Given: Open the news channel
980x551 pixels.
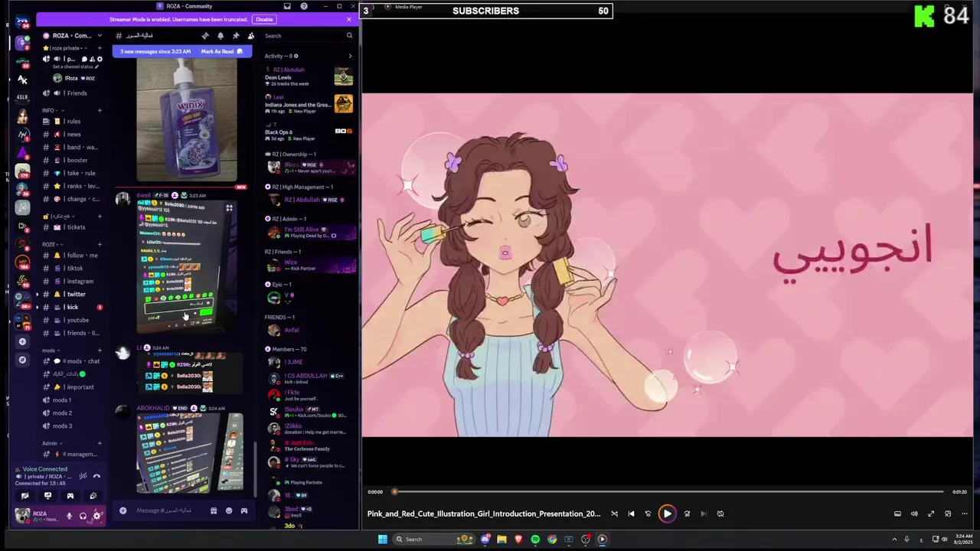Looking at the screenshot, I should [72, 134].
